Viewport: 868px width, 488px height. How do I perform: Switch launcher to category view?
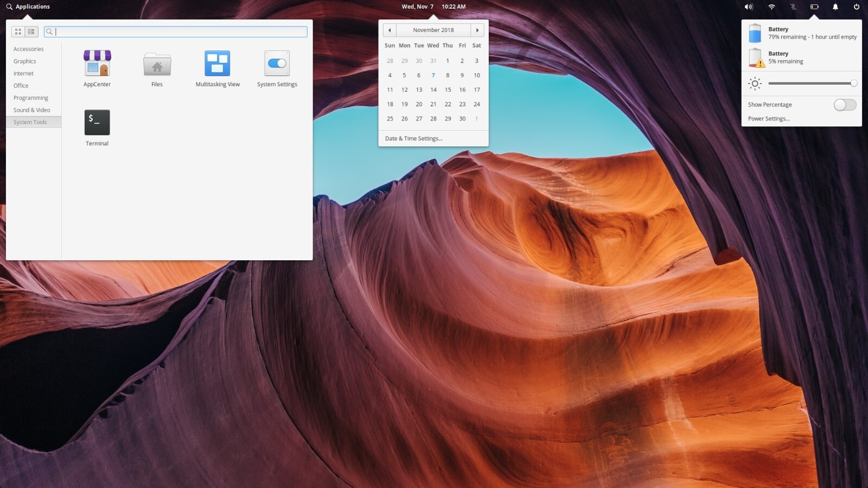[x=31, y=31]
